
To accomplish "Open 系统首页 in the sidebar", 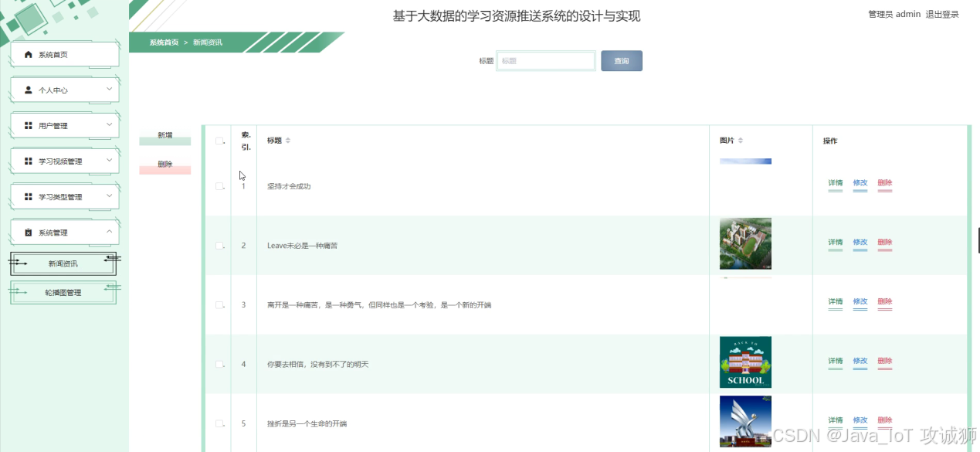I will (x=65, y=55).
